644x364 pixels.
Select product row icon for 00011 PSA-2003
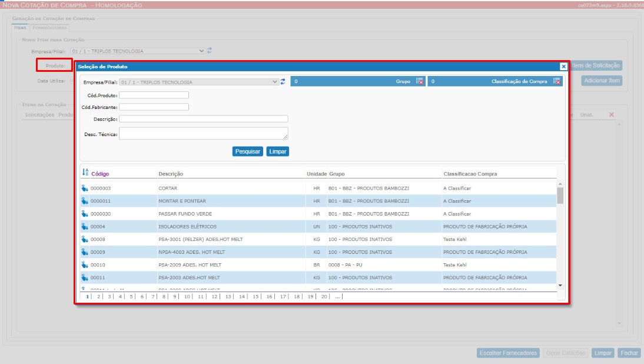85,277
